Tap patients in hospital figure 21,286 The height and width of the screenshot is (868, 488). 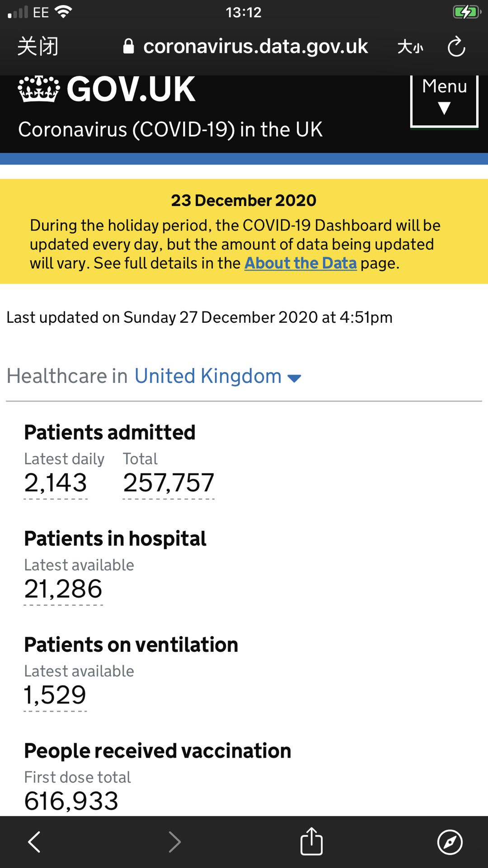[63, 589]
